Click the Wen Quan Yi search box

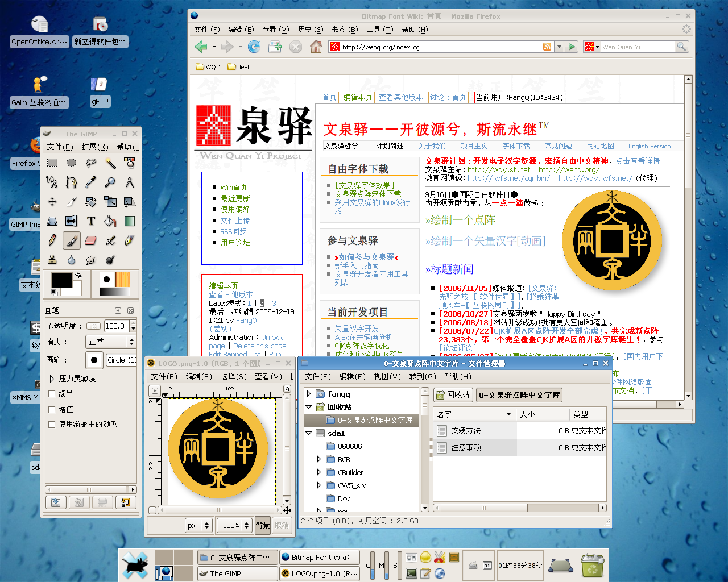[638, 47]
